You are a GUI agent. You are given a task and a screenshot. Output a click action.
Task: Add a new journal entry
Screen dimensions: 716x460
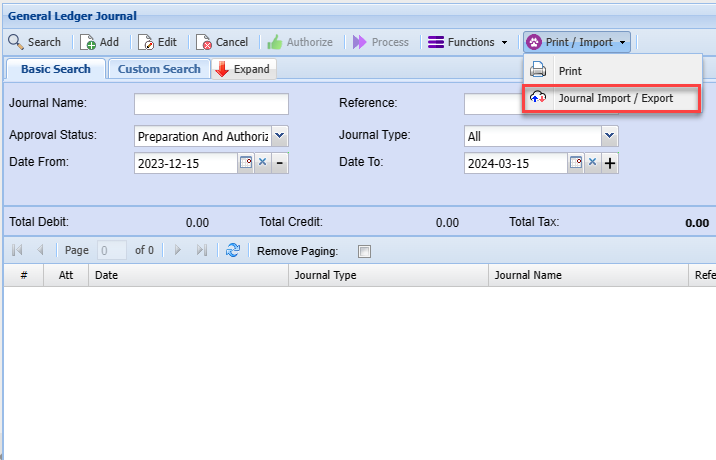point(100,42)
